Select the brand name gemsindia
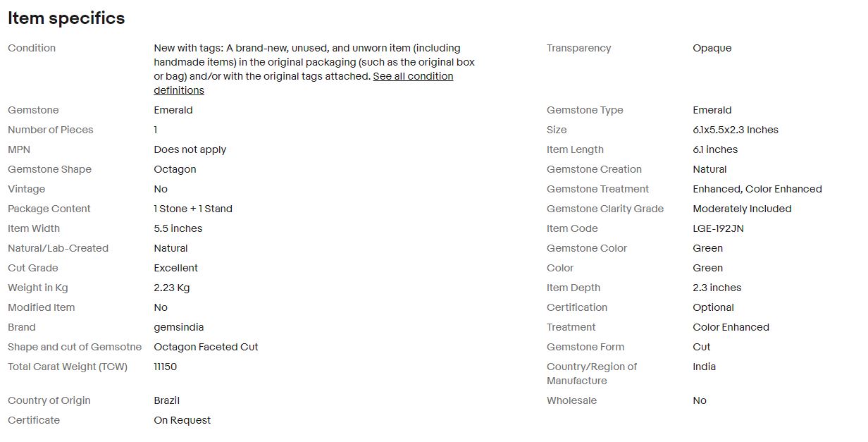This screenshot has width=868, height=442. coord(178,327)
